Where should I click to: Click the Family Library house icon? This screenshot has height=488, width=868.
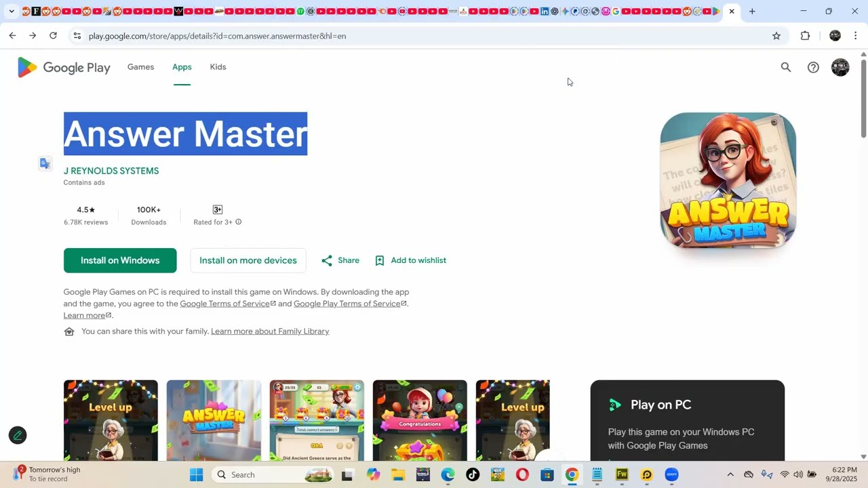pos(69,331)
